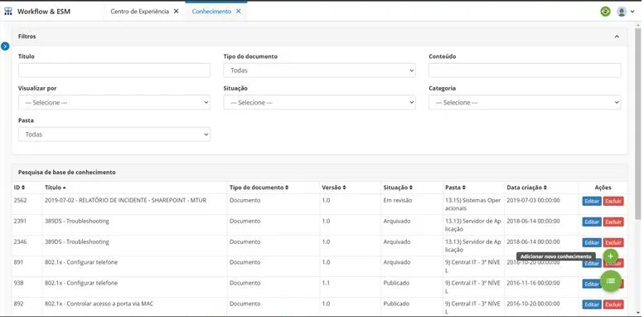Edit record 892 Controlar acesso
The width and height of the screenshot is (644, 317).
[x=592, y=305]
